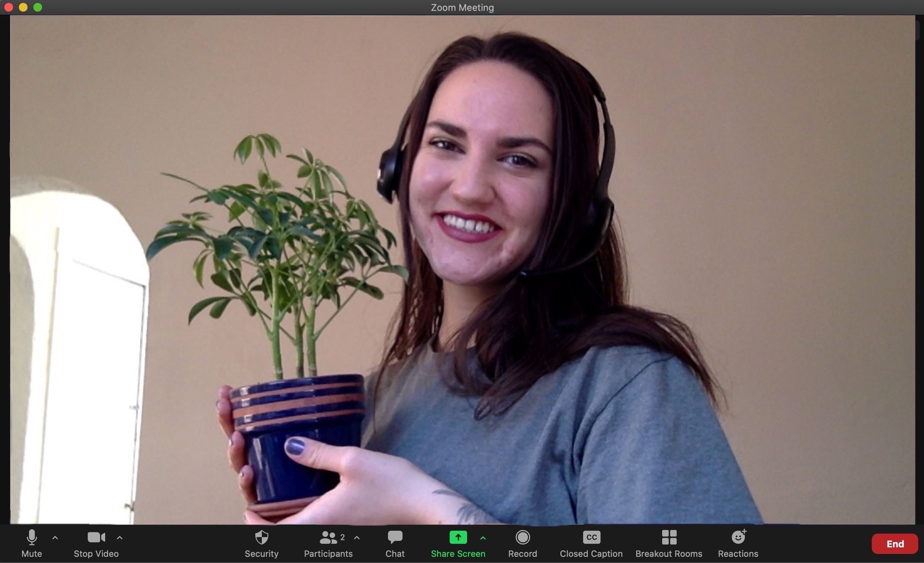Open share options arrow beside Share Screen
Viewport: 924px width, 563px height.
[x=483, y=538]
